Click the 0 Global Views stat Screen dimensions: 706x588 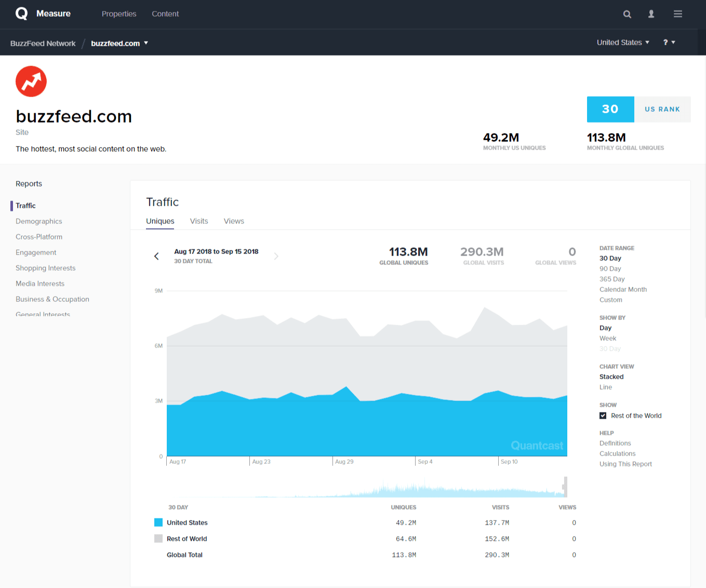pyautogui.click(x=556, y=256)
